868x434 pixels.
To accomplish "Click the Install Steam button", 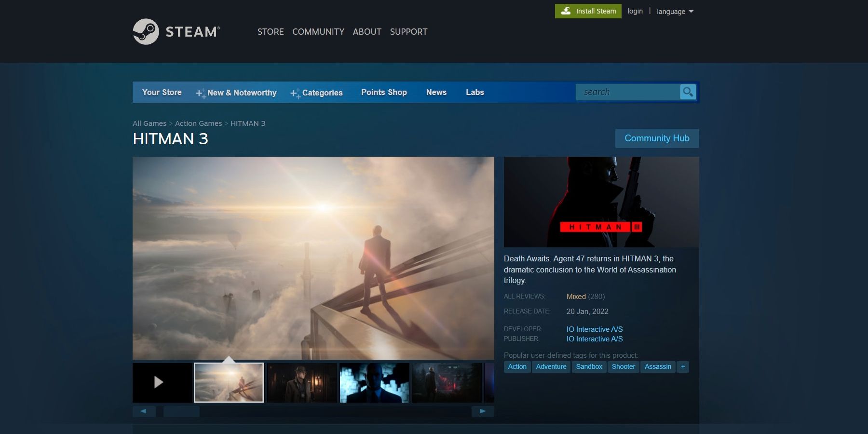I will click(x=588, y=11).
